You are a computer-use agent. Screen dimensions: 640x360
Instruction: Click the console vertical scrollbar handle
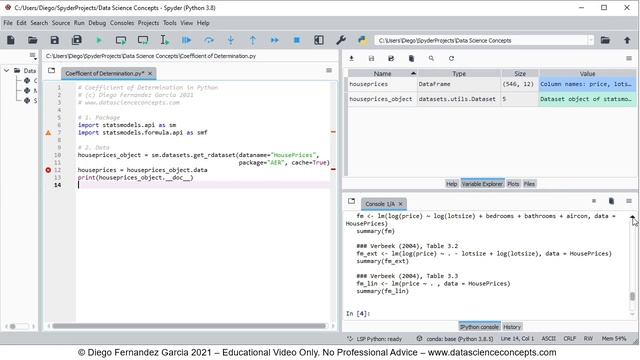632,296
